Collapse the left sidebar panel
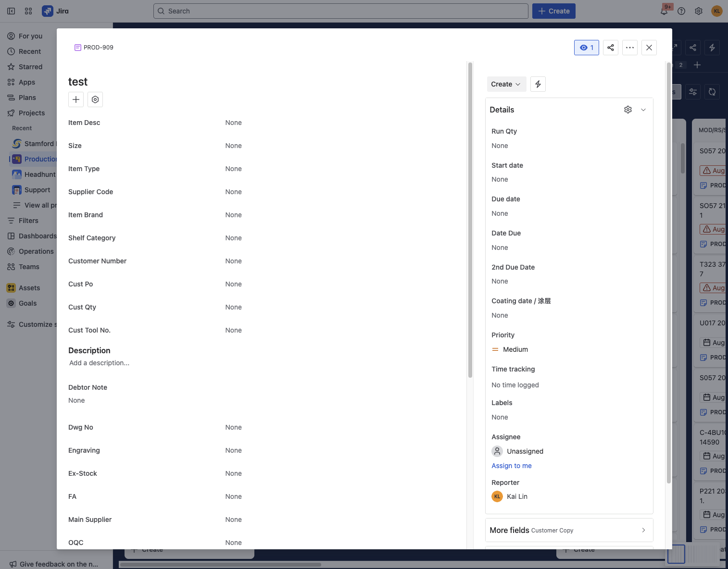Image resolution: width=728 pixels, height=569 pixels. pos(11,11)
